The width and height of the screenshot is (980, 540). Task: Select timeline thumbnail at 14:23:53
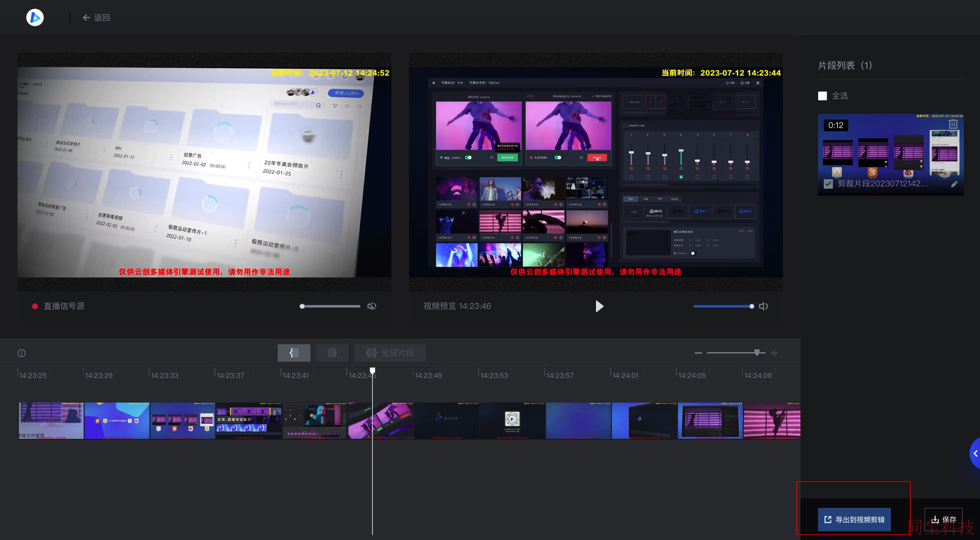coord(512,420)
